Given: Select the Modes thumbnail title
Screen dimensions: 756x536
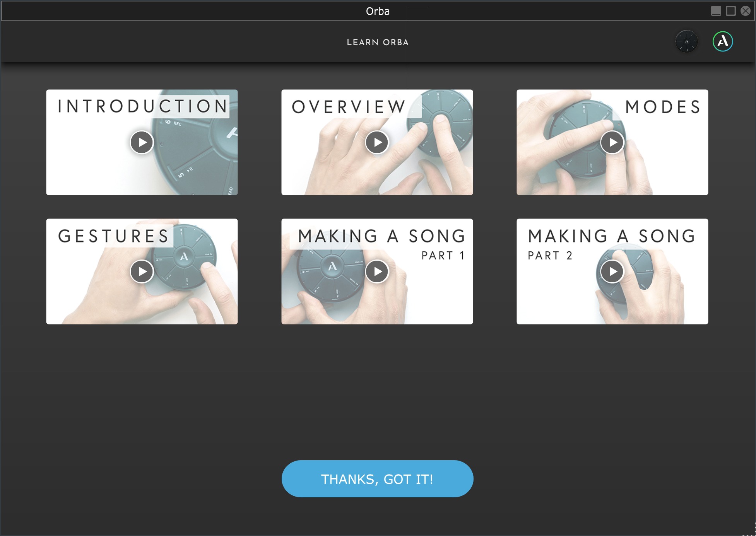Looking at the screenshot, I should tap(663, 107).
